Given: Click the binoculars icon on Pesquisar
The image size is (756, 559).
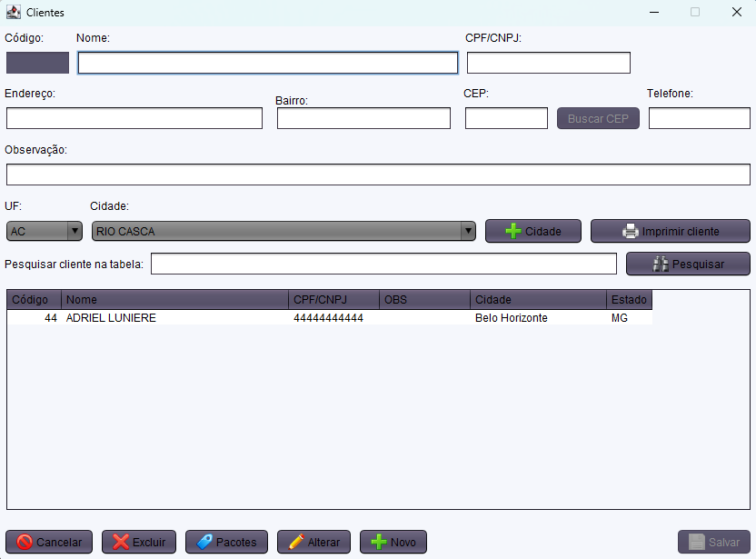Looking at the screenshot, I should click(x=661, y=265).
